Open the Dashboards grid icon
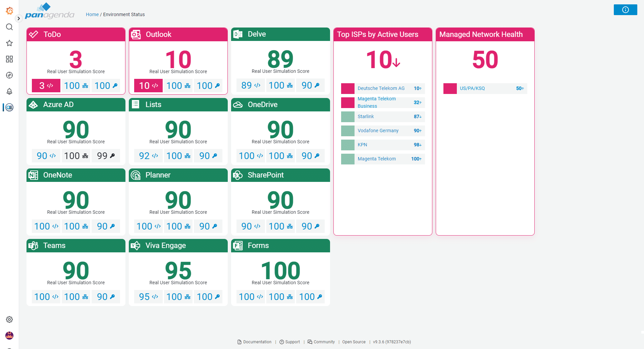644x349 pixels. click(9, 59)
